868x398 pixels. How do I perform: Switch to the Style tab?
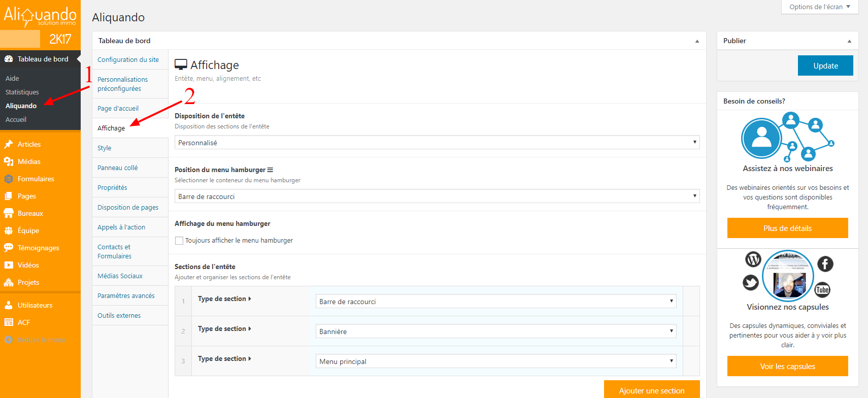pyautogui.click(x=130, y=148)
